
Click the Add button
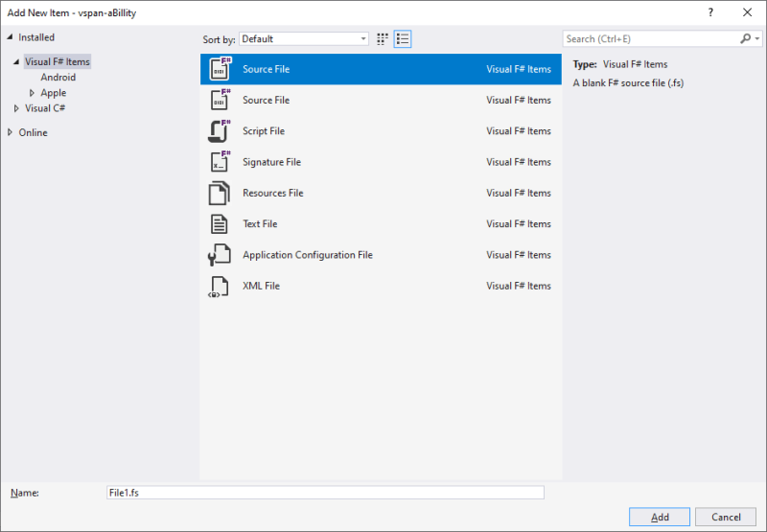(x=660, y=517)
